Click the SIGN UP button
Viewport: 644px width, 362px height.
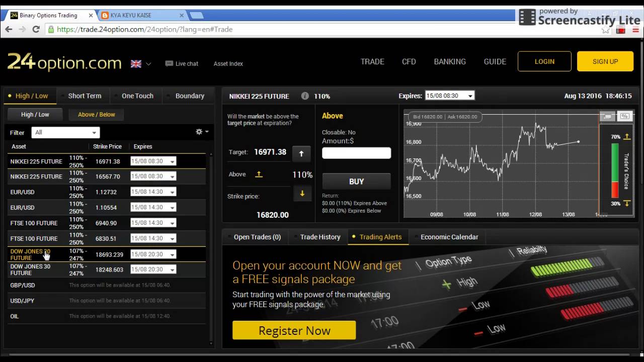pyautogui.click(x=605, y=61)
